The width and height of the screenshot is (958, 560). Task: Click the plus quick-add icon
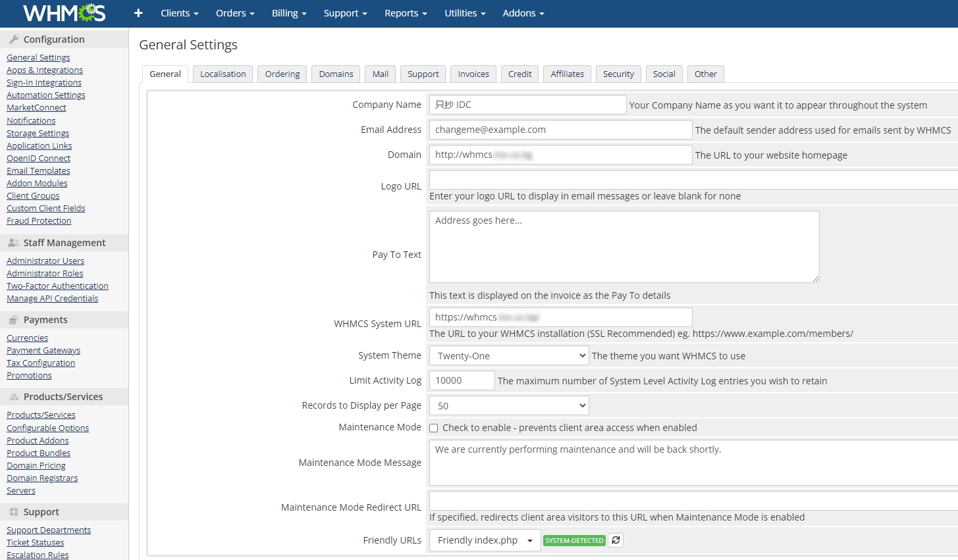pos(138,13)
